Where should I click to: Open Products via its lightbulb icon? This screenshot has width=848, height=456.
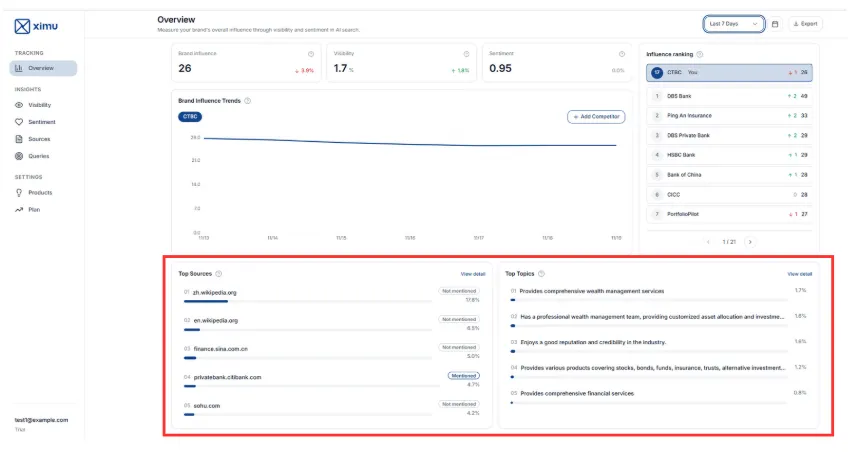coord(19,192)
